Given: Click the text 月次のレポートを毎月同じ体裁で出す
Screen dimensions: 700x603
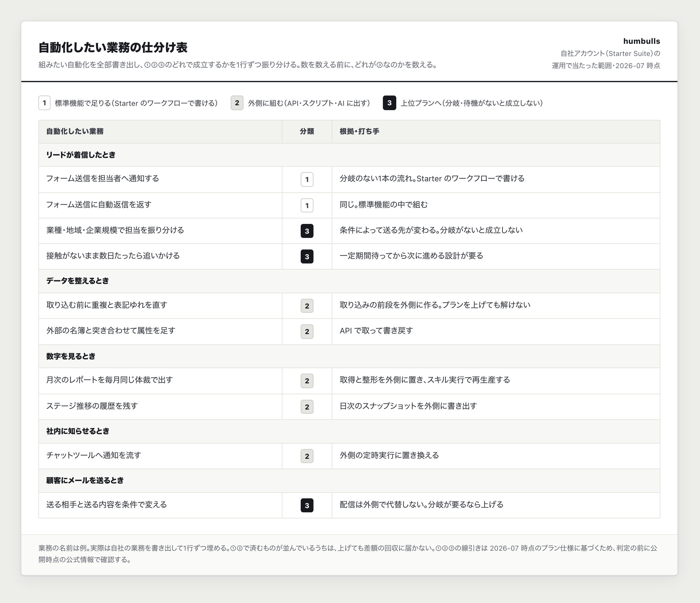Looking at the screenshot, I should [110, 380].
